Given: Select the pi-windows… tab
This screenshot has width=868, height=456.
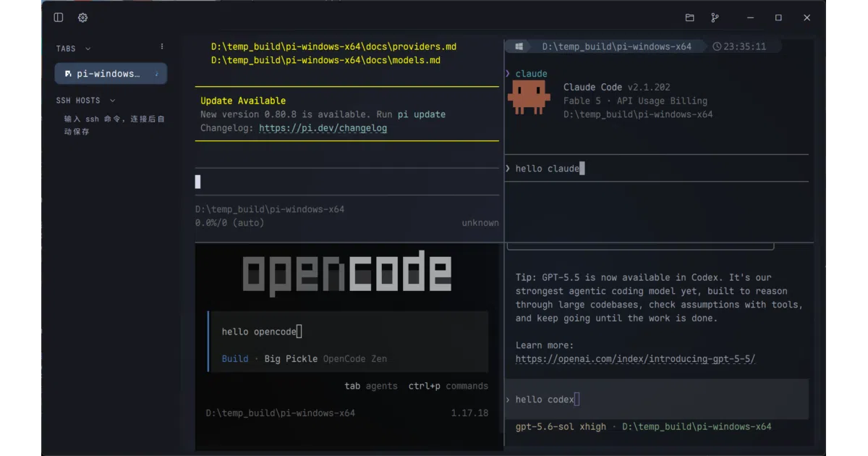Looking at the screenshot, I should pyautogui.click(x=111, y=74).
